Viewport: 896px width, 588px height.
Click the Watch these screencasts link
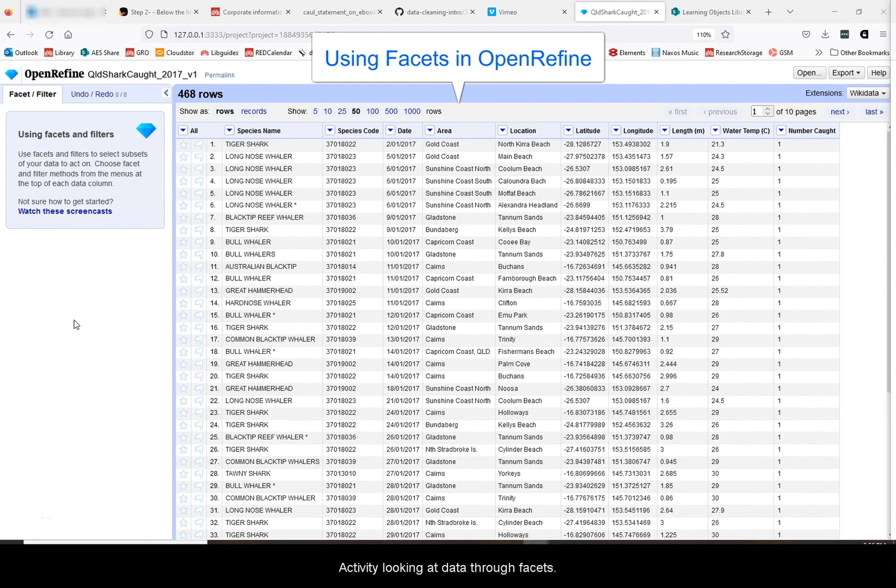65,212
